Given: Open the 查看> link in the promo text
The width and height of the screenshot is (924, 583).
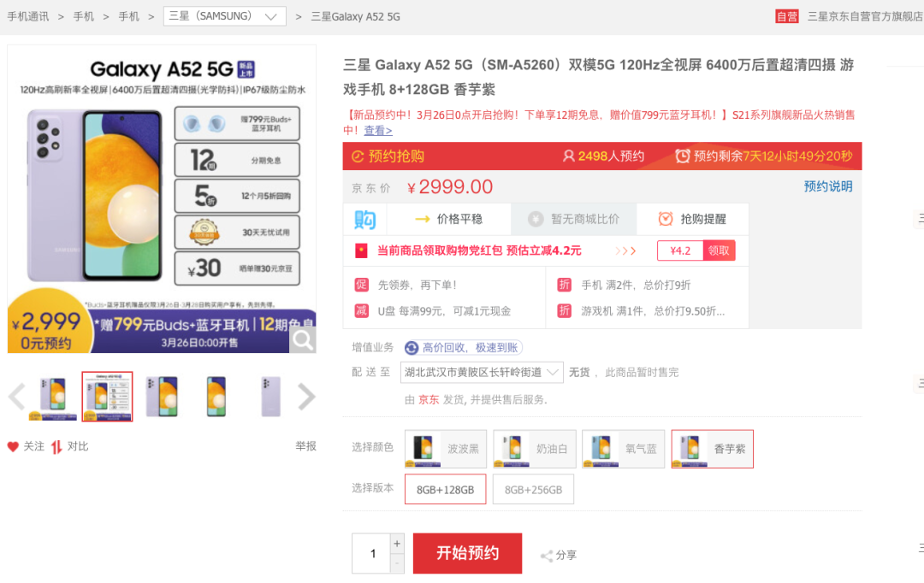Looking at the screenshot, I should (x=378, y=130).
